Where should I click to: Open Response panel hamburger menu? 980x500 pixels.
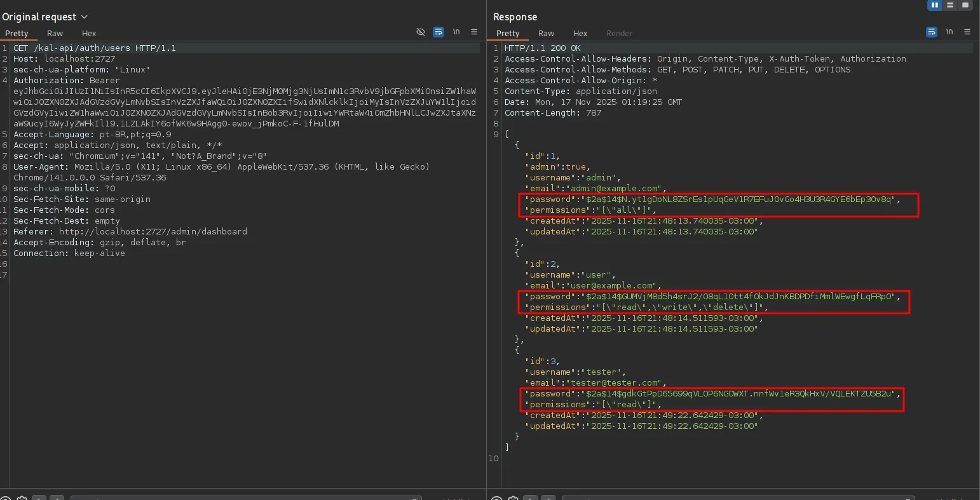[x=967, y=32]
